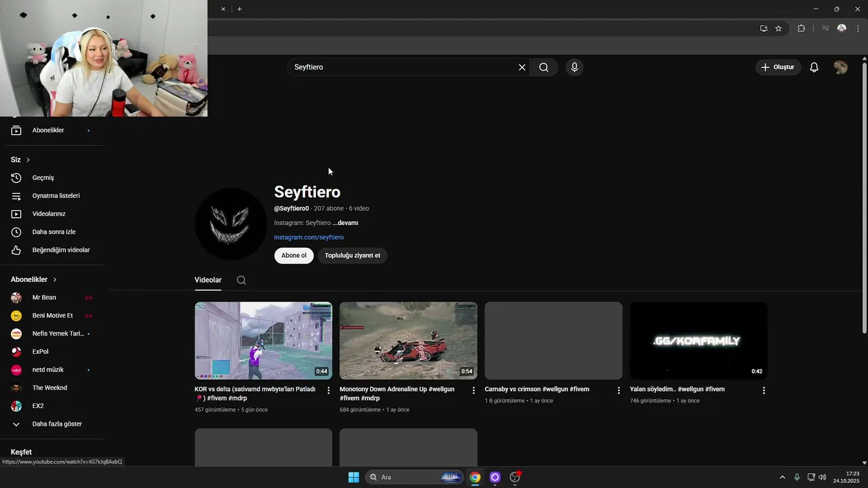
Task: Open volume control in system tray
Action: coord(823,477)
